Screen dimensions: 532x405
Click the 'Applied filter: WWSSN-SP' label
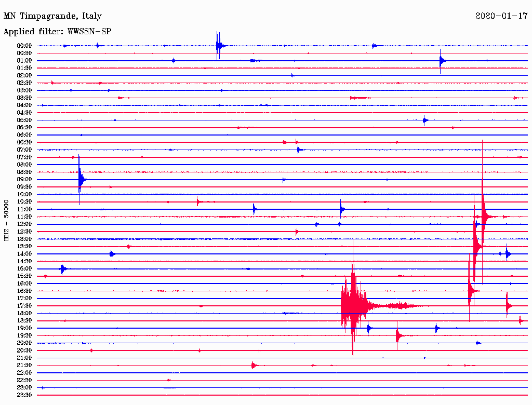(x=57, y=32)
